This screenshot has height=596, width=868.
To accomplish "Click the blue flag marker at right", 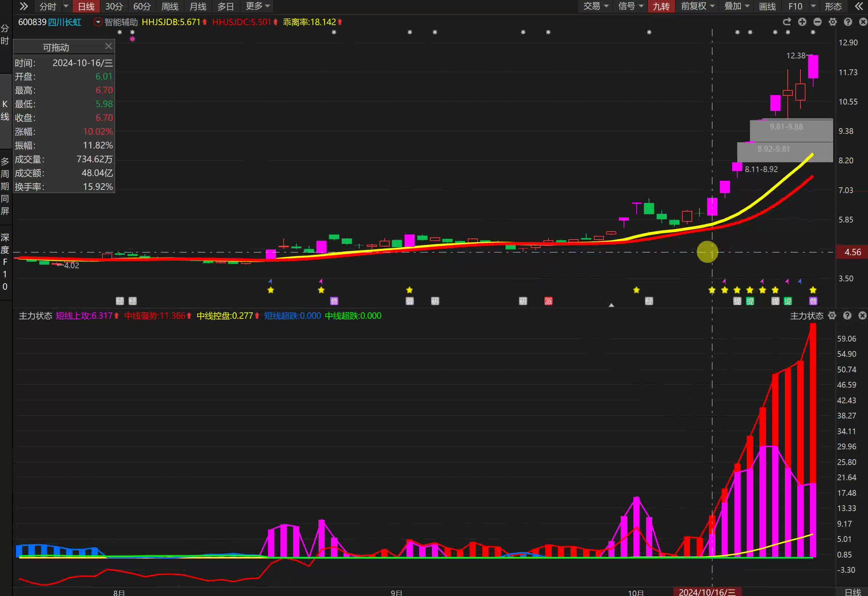I will (x=800, y=281).
